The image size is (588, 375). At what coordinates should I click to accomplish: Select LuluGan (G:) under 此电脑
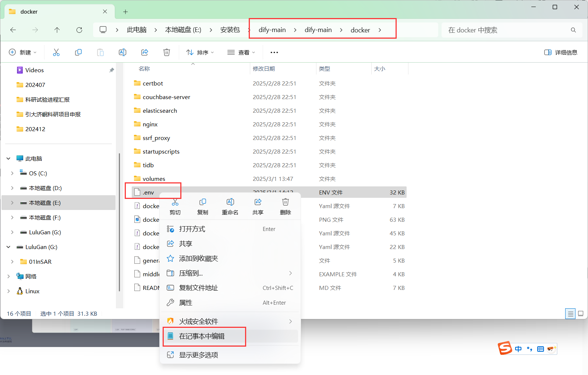pyautogui.click(x=45, y=232)
